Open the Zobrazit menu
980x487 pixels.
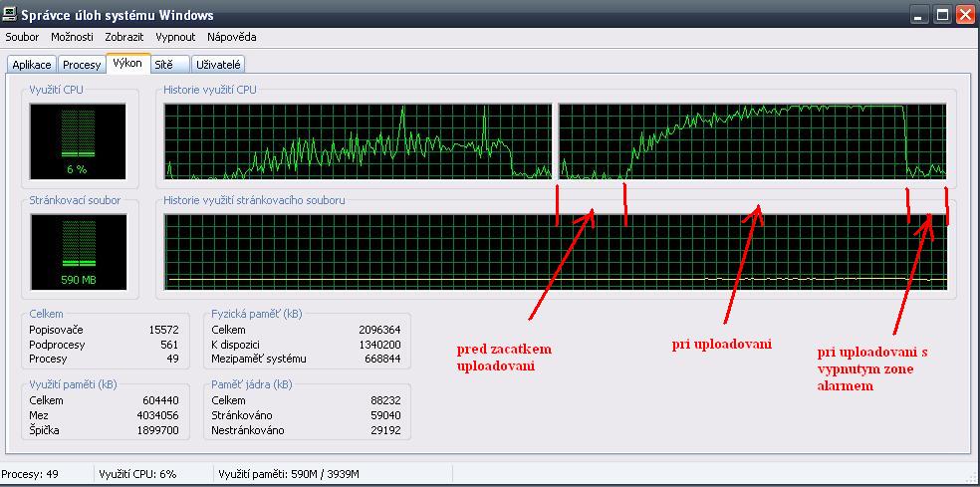pos(124,37)
